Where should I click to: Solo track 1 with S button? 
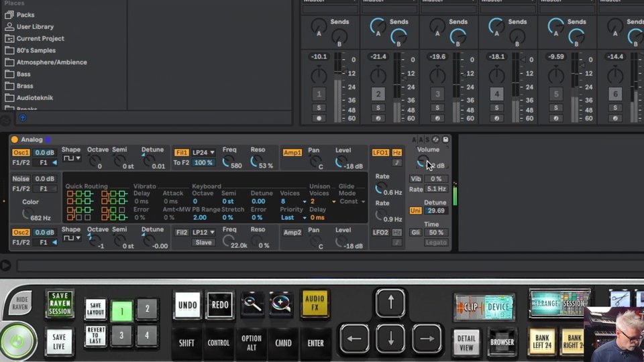(319, 108)
